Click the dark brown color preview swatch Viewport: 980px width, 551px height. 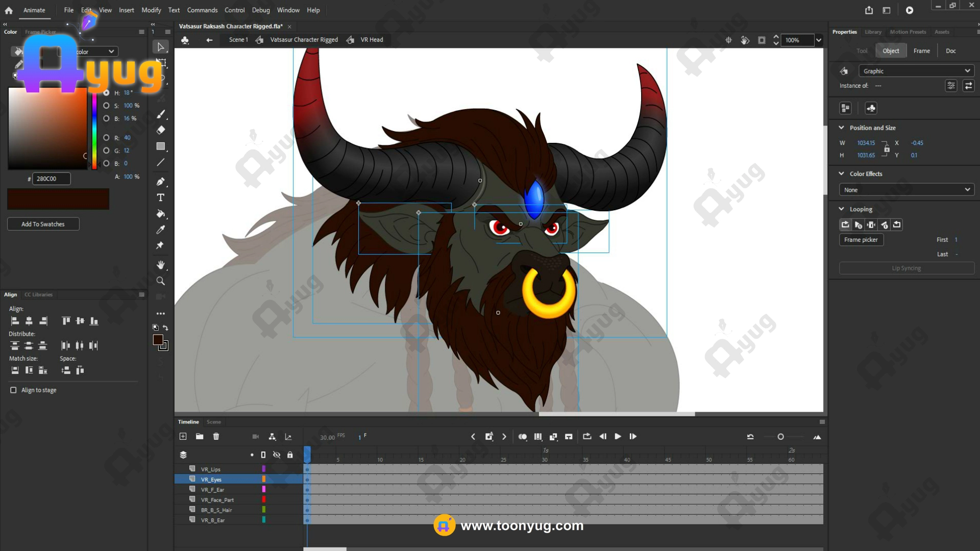point(58,199)
